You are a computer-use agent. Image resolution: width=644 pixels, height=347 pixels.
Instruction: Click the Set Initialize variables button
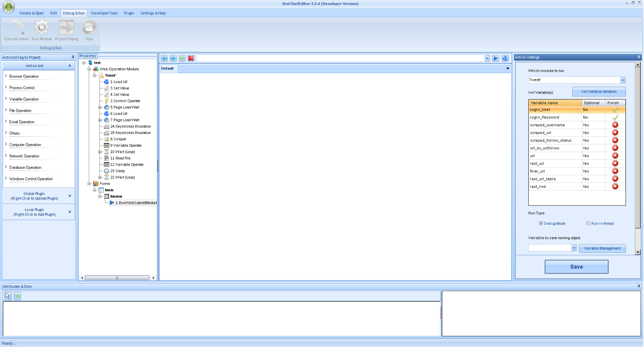[598, 91]
